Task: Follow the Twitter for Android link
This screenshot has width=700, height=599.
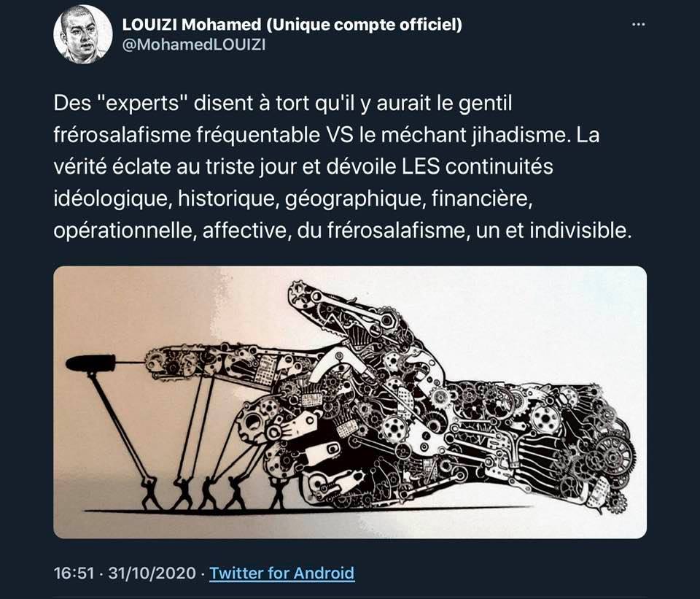Action: pyautogui.click(x=281, y=573)
